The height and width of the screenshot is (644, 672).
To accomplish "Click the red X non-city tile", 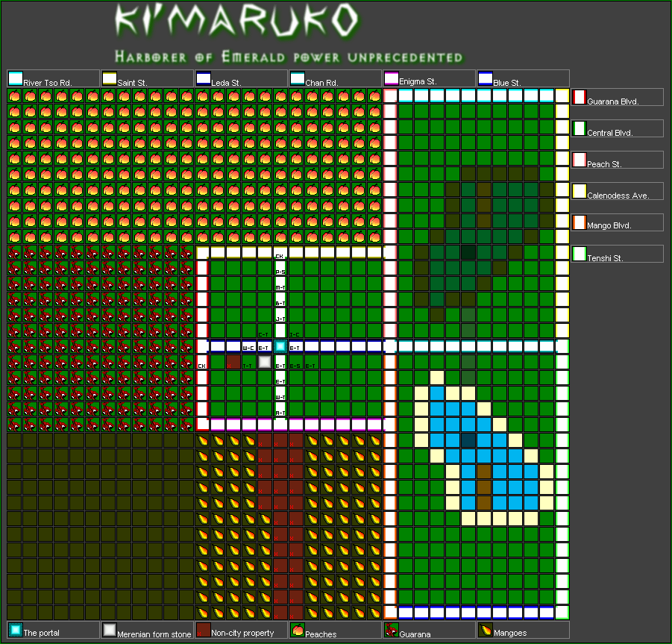I will tap(233, 362).
